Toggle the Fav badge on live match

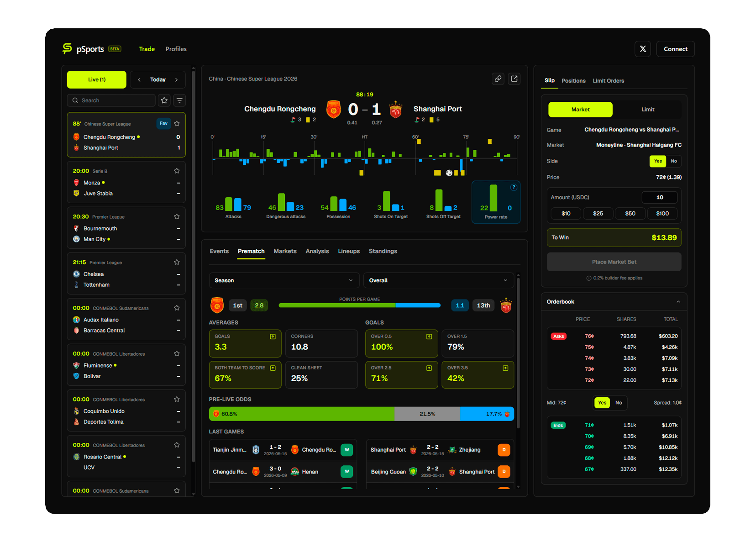(x=163, y=123)
